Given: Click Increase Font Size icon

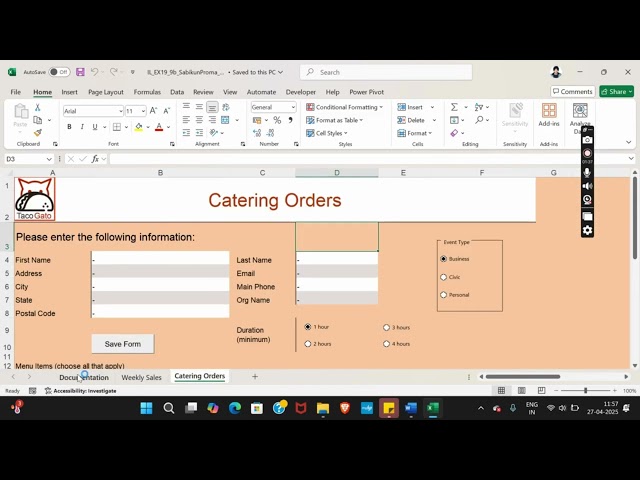Looking at the screenshot, I should pos(153,111).
